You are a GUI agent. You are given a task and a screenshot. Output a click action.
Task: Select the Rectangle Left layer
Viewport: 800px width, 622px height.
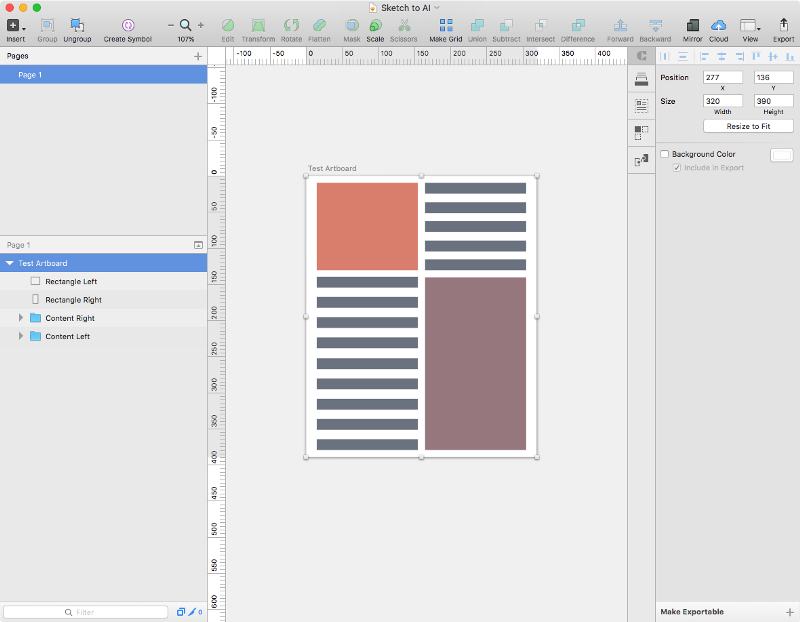pos(104,281)
